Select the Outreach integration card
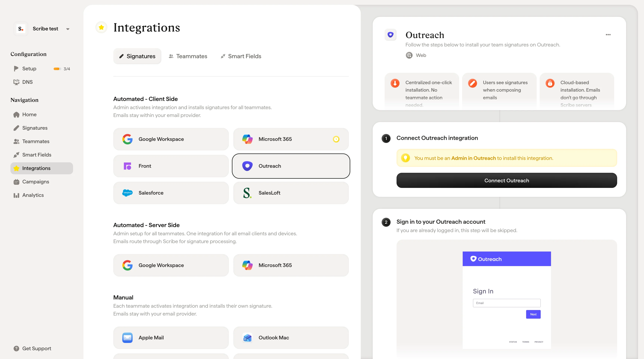This screenshot has height=359, width=644. click(x=291, y=166)
